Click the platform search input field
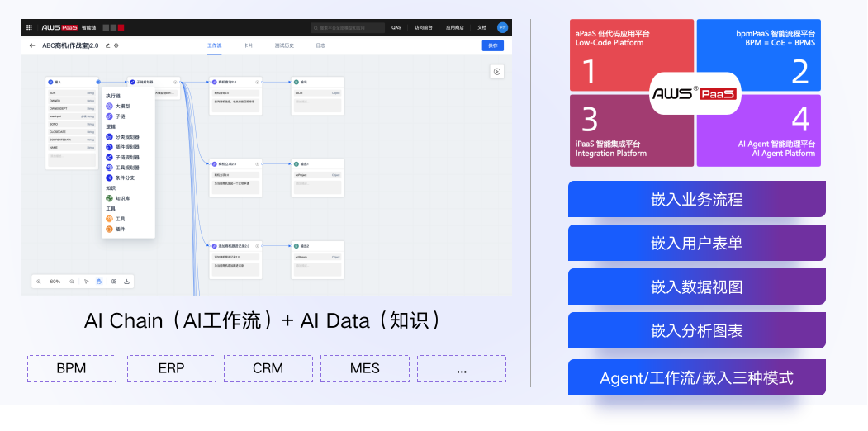868x431 pixels. tap(348, 27)
